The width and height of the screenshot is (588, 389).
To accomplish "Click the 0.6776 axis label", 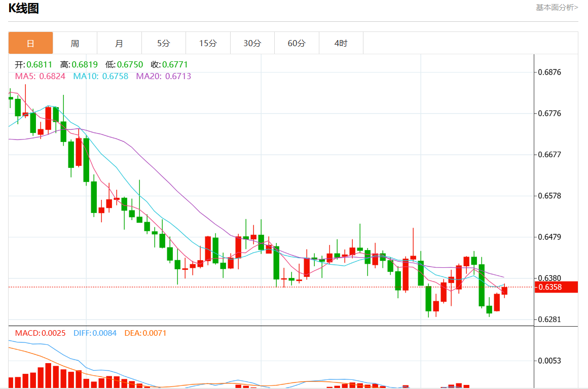I will coord(549,113).
